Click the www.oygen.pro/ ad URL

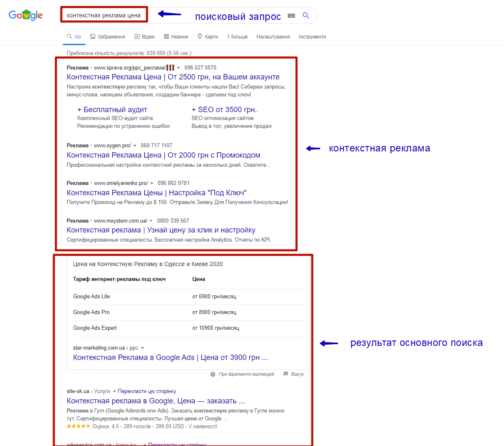tap(113, 146)
